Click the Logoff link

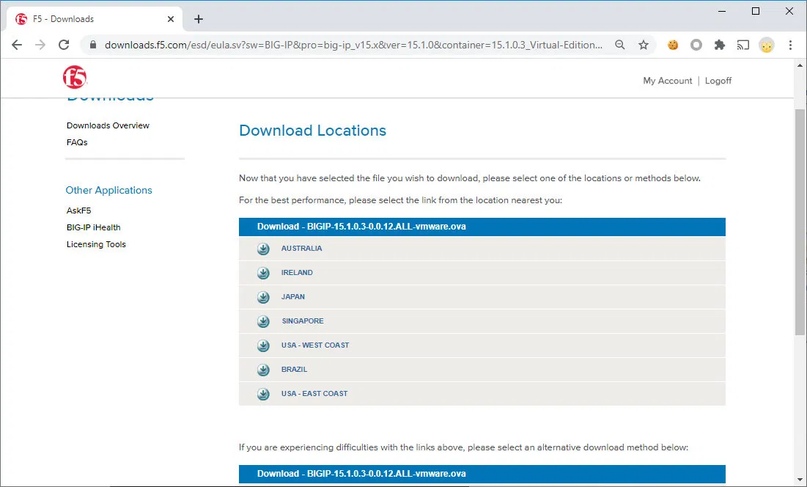click(718, 81)
